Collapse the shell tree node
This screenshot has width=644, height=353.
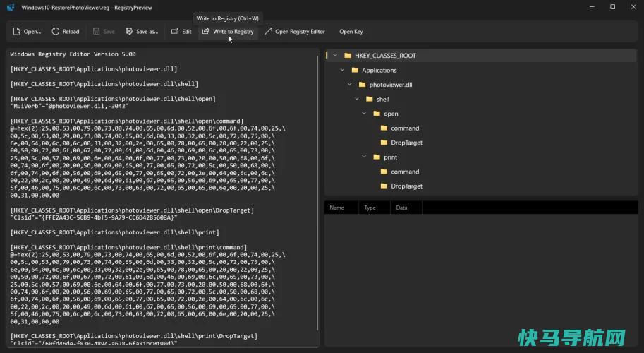tap(357, 99)
